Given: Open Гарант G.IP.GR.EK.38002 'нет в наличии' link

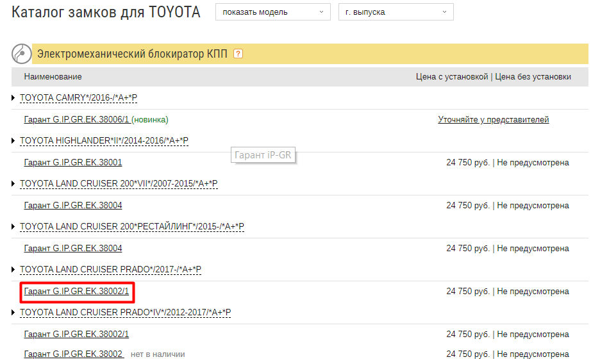Looking at the screenshot, I should [74, 354].
